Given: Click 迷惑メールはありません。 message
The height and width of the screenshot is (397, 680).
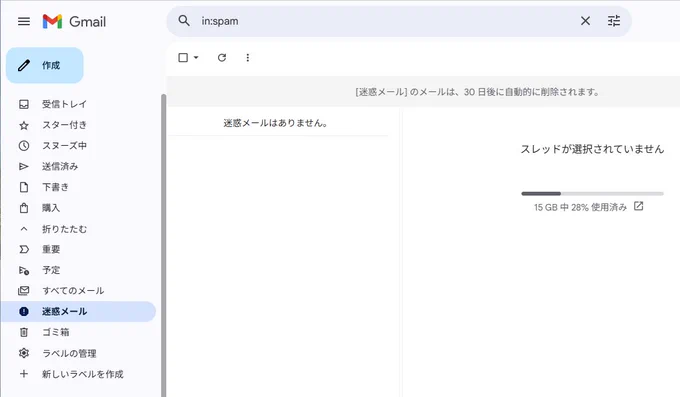Looking at the screenshot, I should point(275,123).
